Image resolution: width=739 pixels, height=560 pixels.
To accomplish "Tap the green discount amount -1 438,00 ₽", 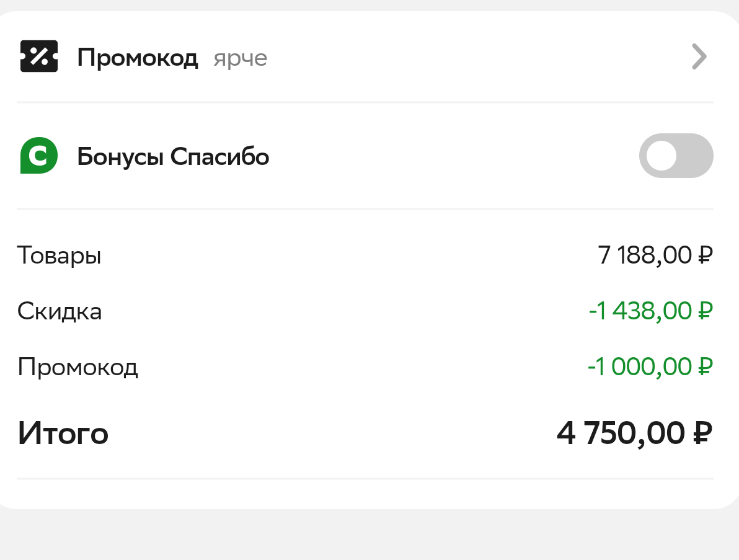I will pyautogui.click(x=651, y=311).
